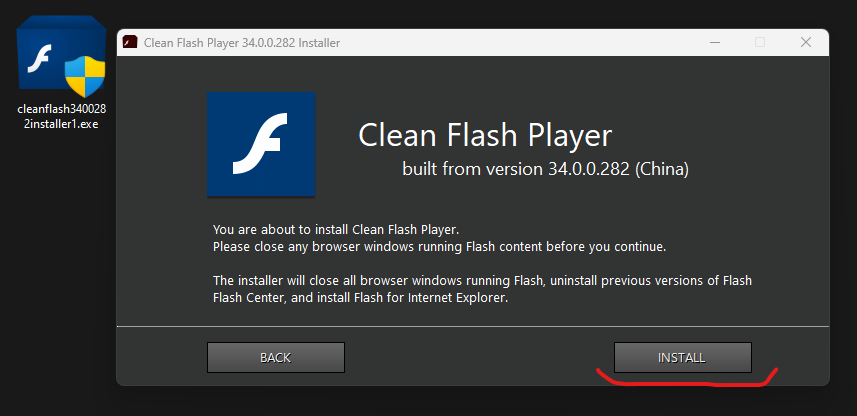Click the "Clean Flash Player" heading text

coord(485,134)
